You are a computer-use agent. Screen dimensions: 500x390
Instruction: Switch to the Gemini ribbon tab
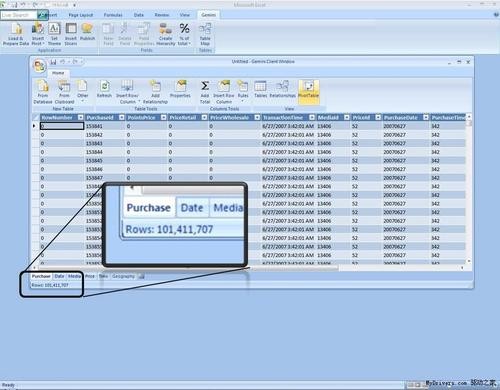tap(208, 15)
